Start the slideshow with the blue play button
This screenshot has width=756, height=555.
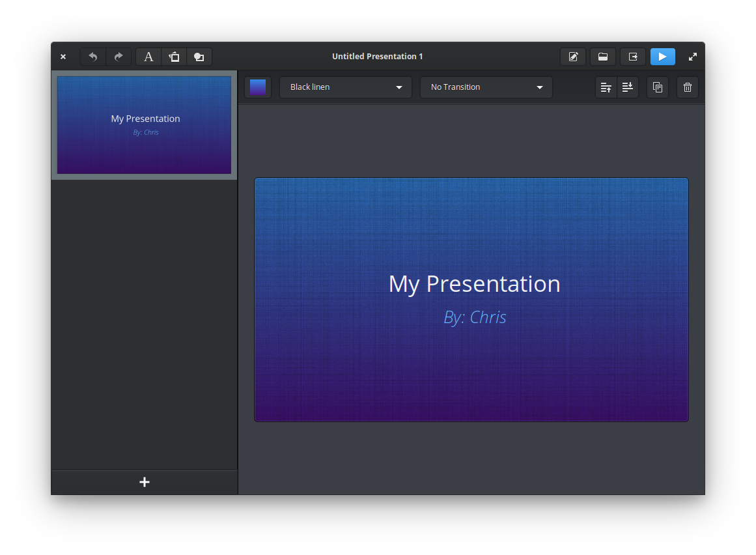(x=662, y=57)
